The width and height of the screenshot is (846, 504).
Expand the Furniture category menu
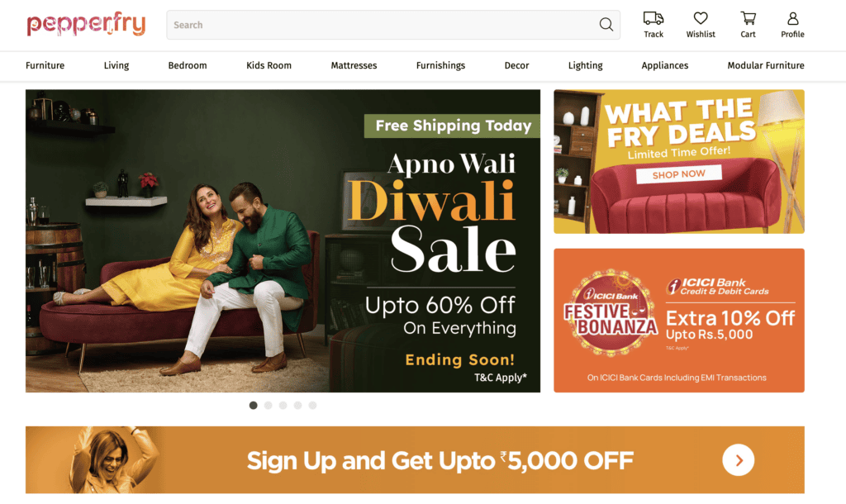(45, 65)
